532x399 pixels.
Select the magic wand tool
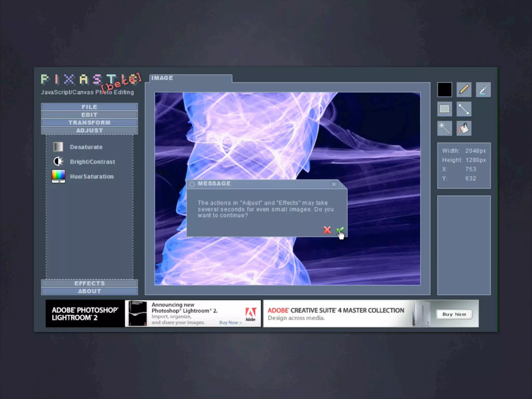(x=444, y=128)
